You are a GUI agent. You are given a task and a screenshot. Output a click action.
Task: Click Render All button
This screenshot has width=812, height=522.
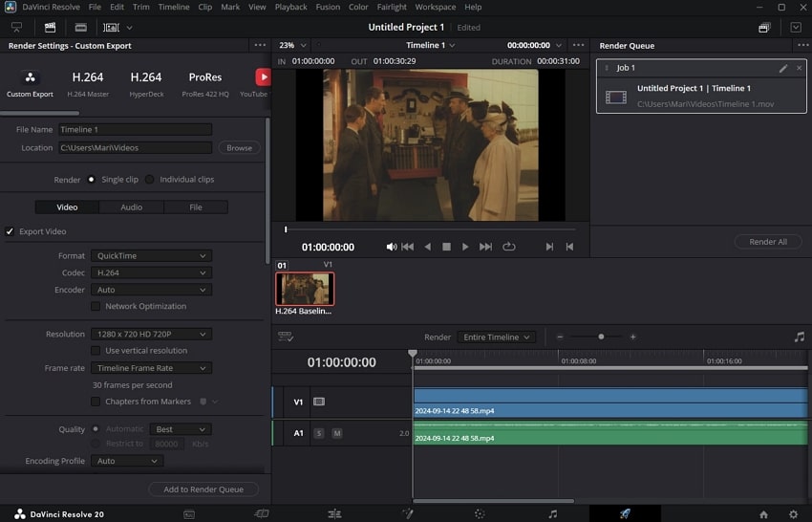point(768,242)
